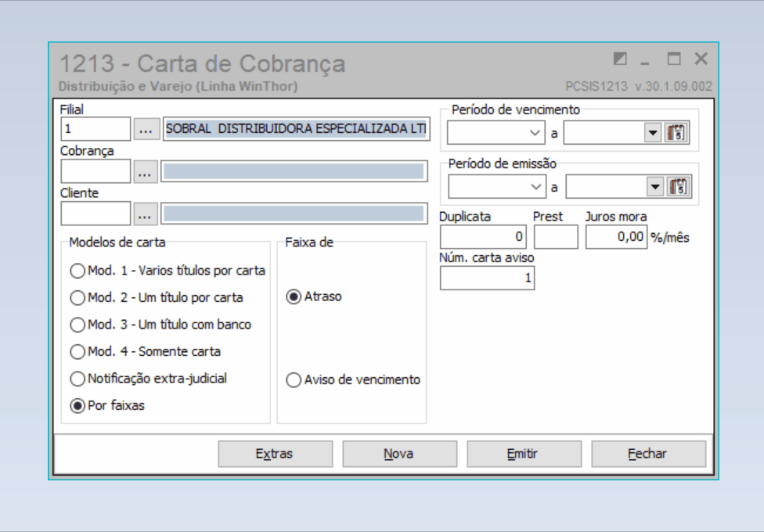Click the title "1213 - Carta de Cobrança"
Screen dimensions: 764x532
(202, 64)
